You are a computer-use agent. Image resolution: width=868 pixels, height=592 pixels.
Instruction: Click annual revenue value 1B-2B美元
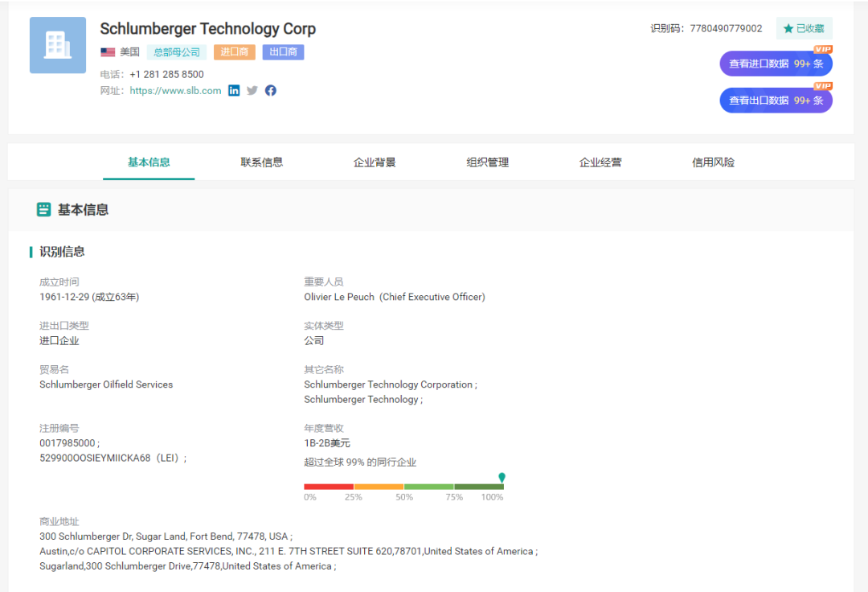(x=327, y=443)
